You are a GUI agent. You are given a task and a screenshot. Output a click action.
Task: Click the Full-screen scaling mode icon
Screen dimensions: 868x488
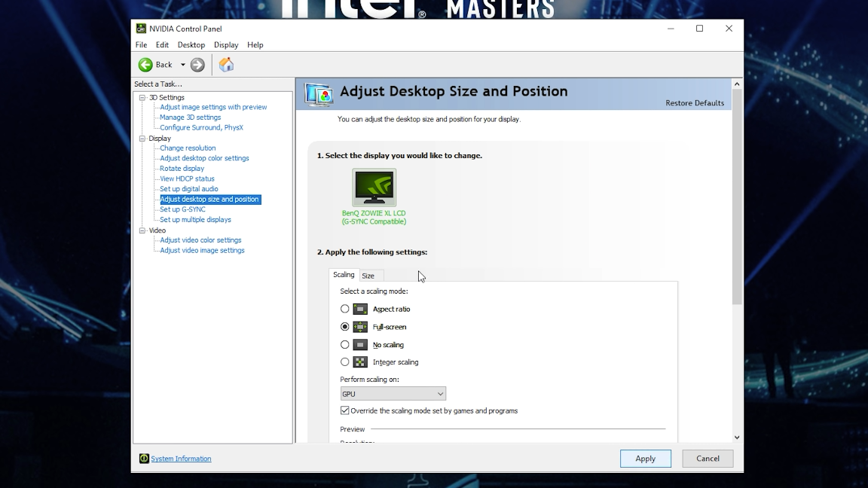(x=360, y=326)
